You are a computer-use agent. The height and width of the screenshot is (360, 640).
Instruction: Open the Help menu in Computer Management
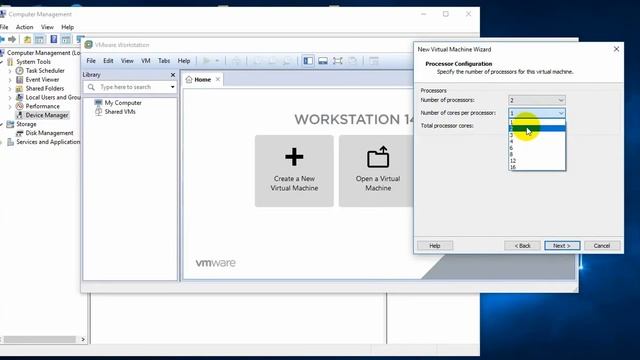tap(67, 27)
